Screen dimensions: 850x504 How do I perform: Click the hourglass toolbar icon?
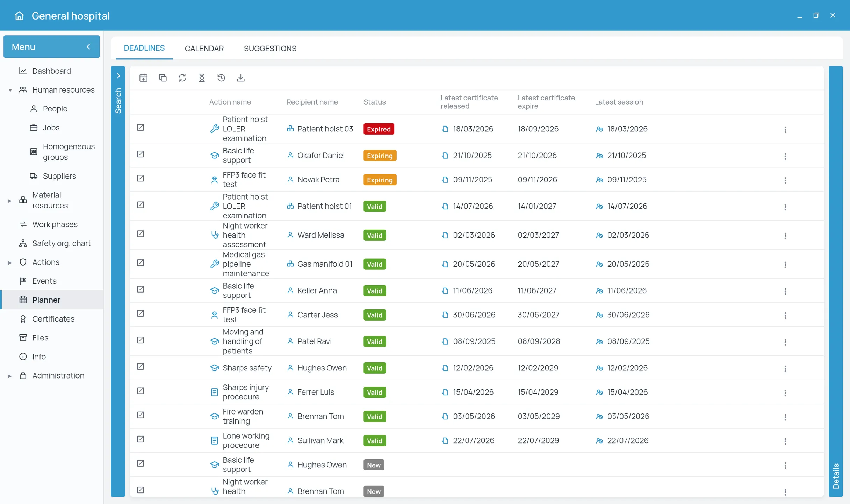(x=202, y=78)
